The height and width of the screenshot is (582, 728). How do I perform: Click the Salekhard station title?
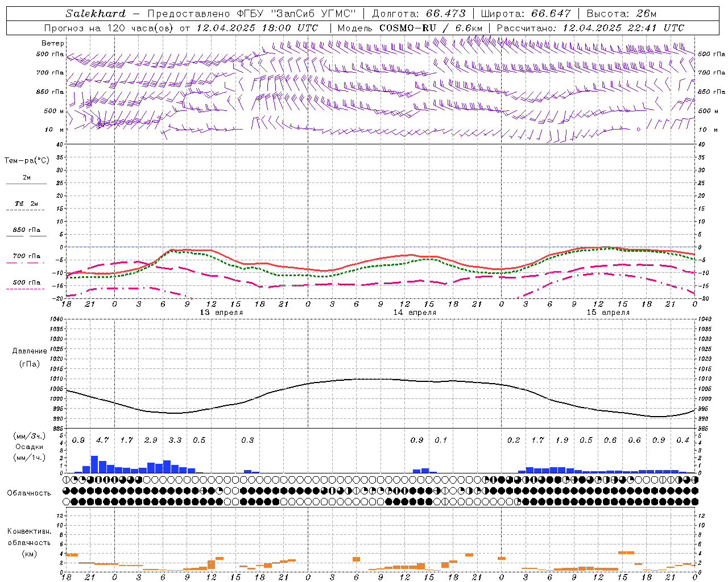pos(96,14)
